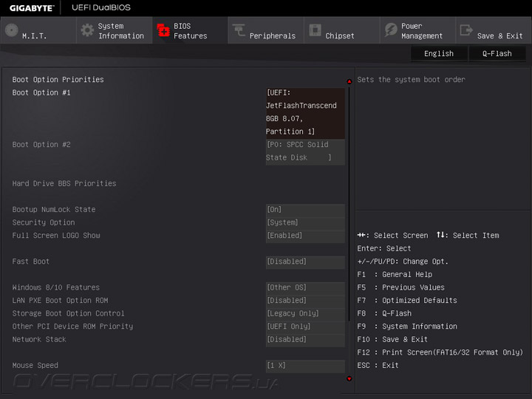
Task: Change Security Option [System] value
Action: tap(305, 222)
